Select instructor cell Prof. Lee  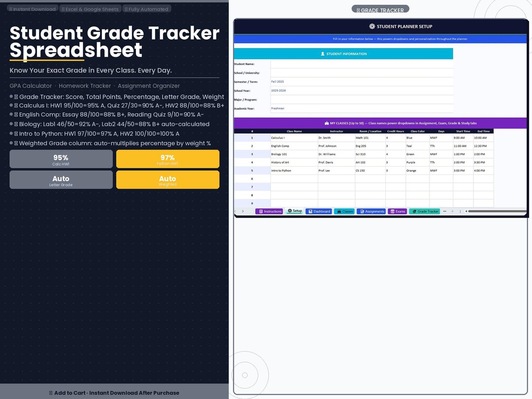click(x=336, y=170)
